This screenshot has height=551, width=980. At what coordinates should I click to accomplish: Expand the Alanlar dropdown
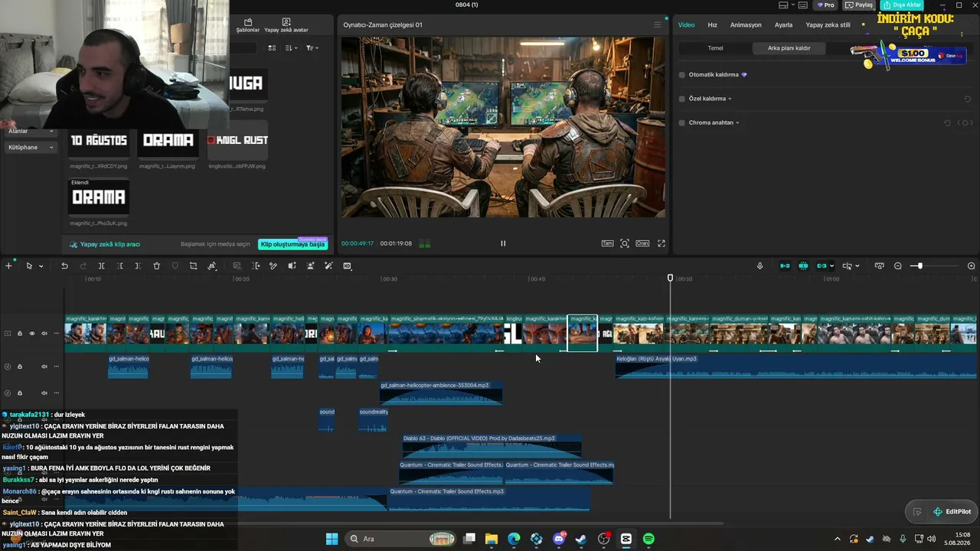(51, 132)
